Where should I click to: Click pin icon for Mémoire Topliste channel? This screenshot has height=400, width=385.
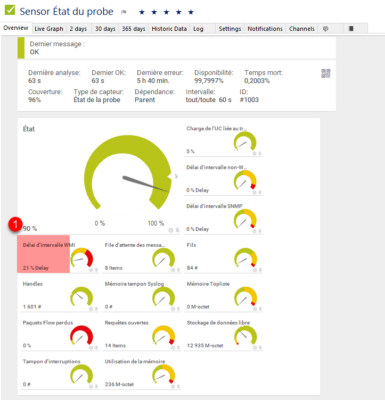click(x=260, y=309)
